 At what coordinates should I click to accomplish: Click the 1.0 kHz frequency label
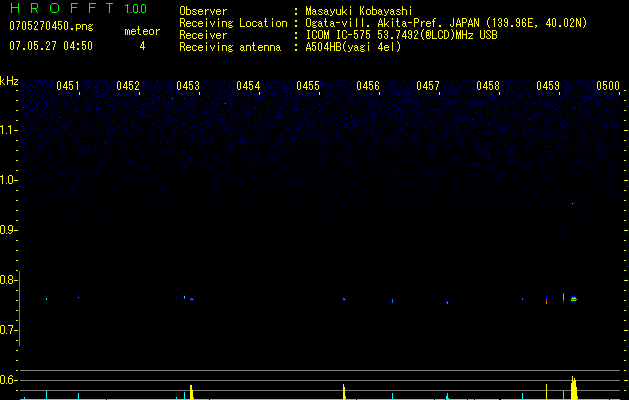tap(8, 180)
